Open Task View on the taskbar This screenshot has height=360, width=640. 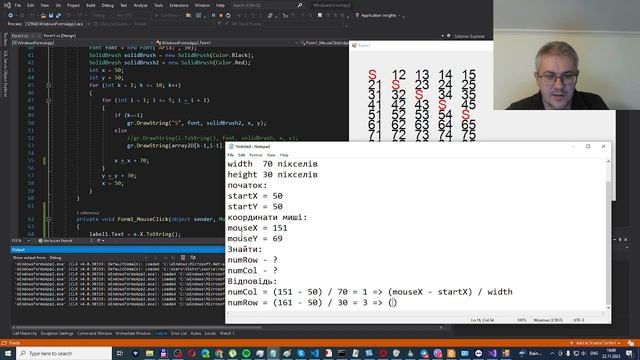(x=120, y=353)
